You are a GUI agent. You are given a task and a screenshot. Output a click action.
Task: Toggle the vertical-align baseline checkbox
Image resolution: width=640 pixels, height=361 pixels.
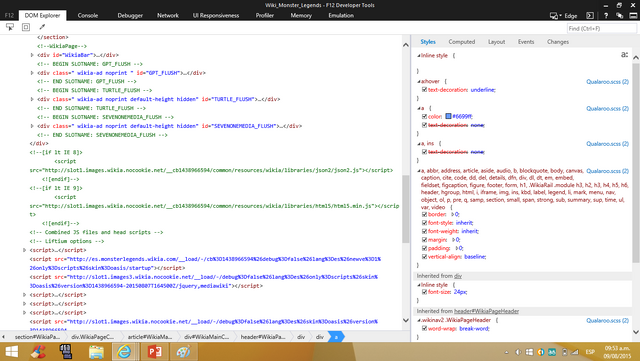424,257
